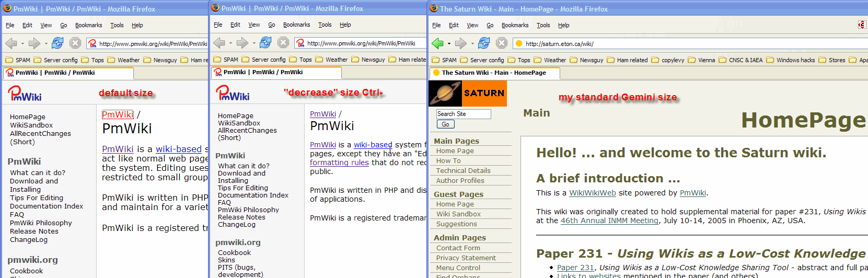Screen dimensions: 868x278
Task: Click Reload icon in the Saturn Wiki window
Action: pos(484,43)
